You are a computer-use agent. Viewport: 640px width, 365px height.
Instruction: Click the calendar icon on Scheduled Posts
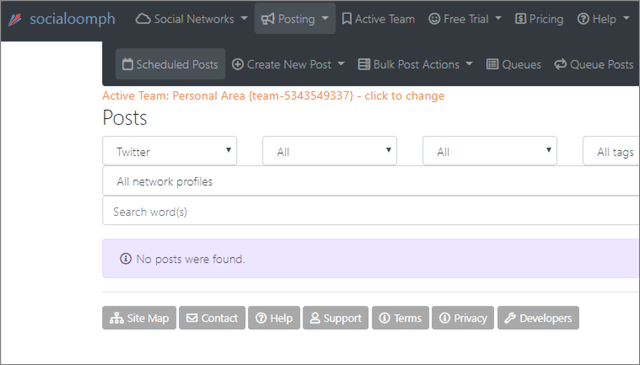[128, 64]
